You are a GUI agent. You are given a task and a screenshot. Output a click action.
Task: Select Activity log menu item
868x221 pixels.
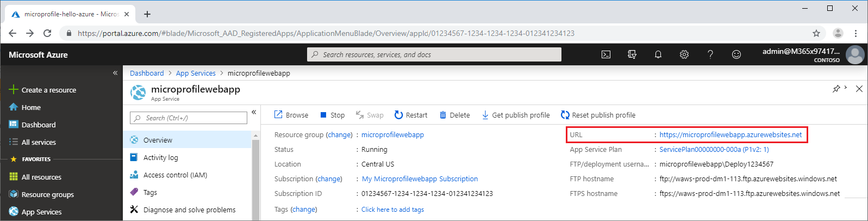pos(188,157)
